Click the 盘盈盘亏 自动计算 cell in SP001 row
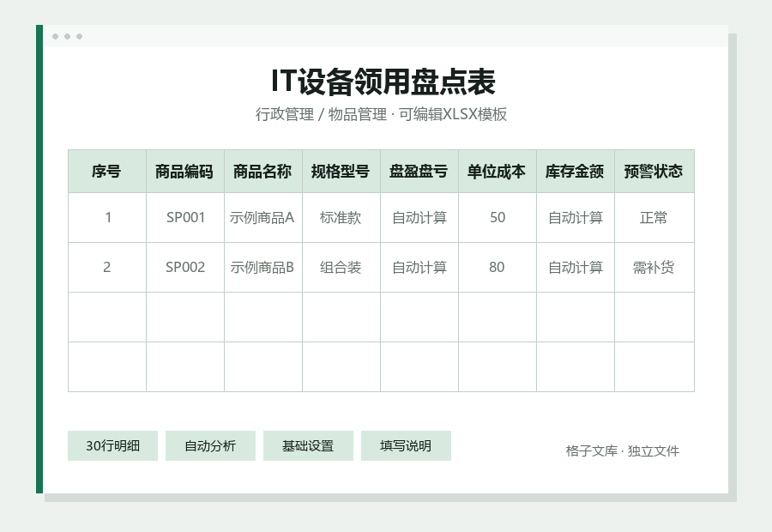Viewport: 772px width, 532px height. tap(419, 217)
